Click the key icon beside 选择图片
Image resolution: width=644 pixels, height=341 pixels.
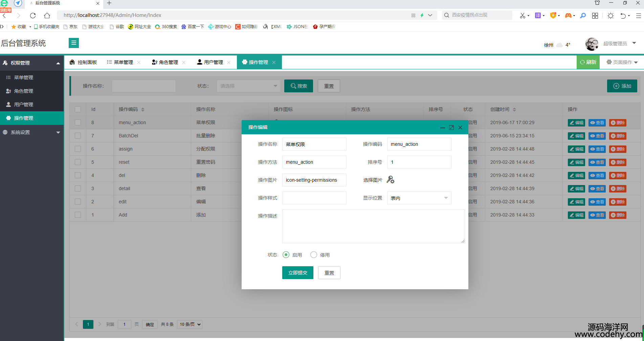[390, 180]
